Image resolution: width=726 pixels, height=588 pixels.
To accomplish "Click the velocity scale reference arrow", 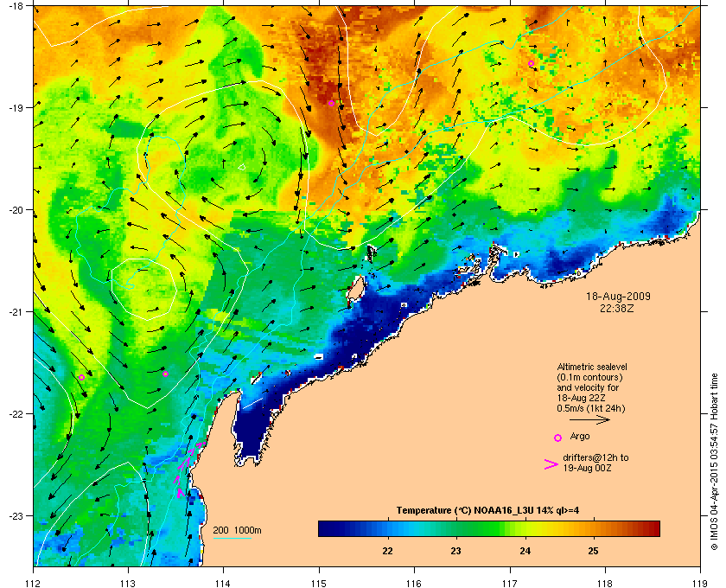I will click(589, 420).
